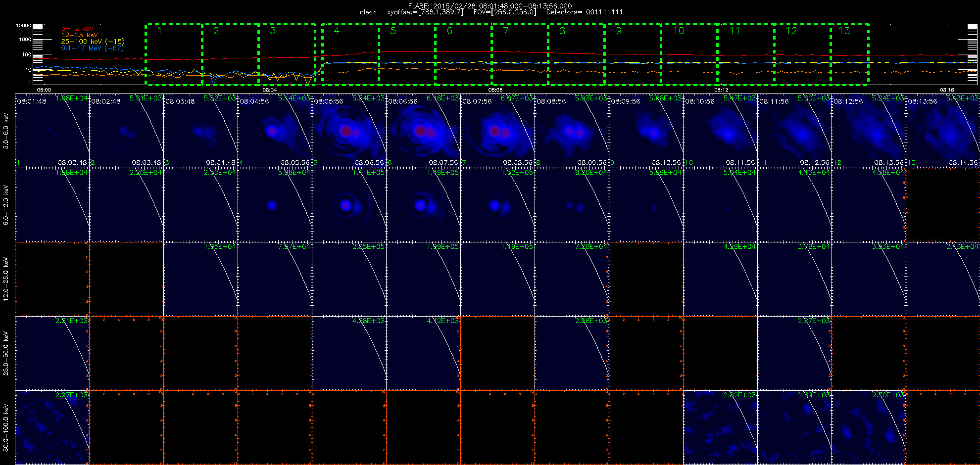Click the '50.0-100.0 keV' row label
Screen dimensions: 980x465
pyautogui.click(x=6, y=427)
